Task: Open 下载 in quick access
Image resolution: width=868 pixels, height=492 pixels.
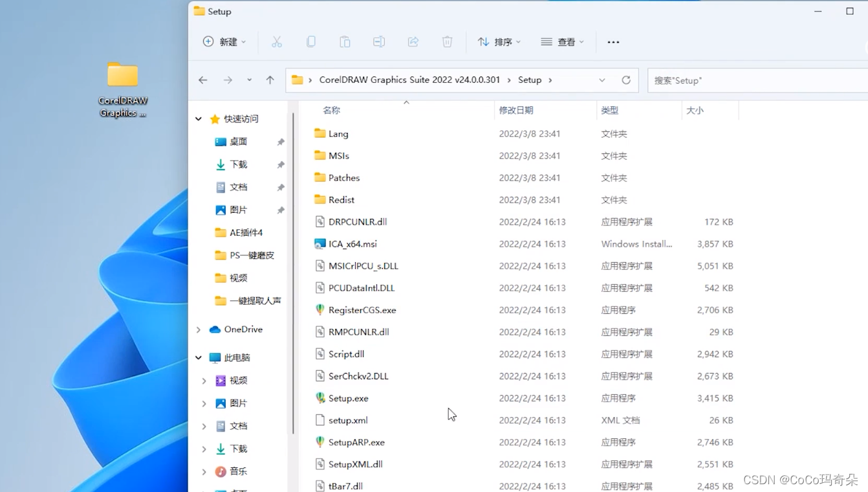Action: [x=239, y=164]
